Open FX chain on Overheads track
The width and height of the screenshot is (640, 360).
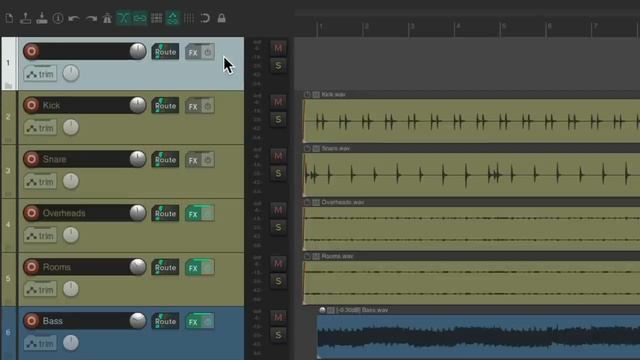point(193,214)
